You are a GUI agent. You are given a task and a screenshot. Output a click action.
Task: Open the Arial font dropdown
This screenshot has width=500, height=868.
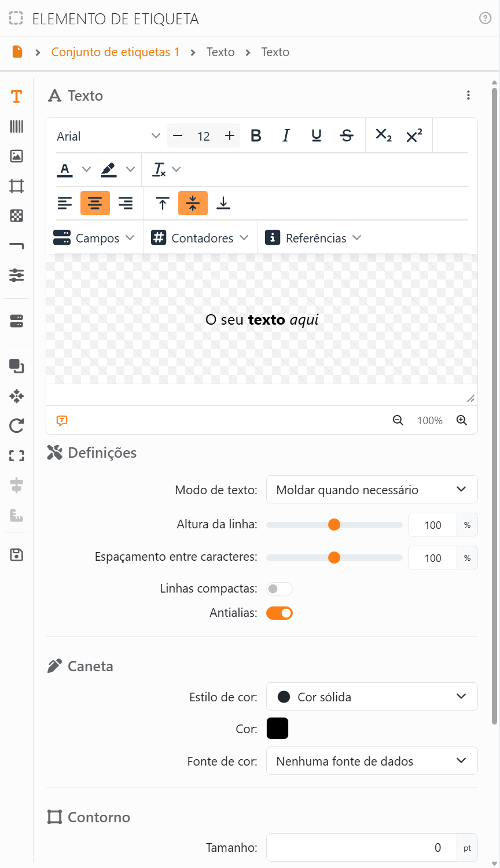point(108,136)
